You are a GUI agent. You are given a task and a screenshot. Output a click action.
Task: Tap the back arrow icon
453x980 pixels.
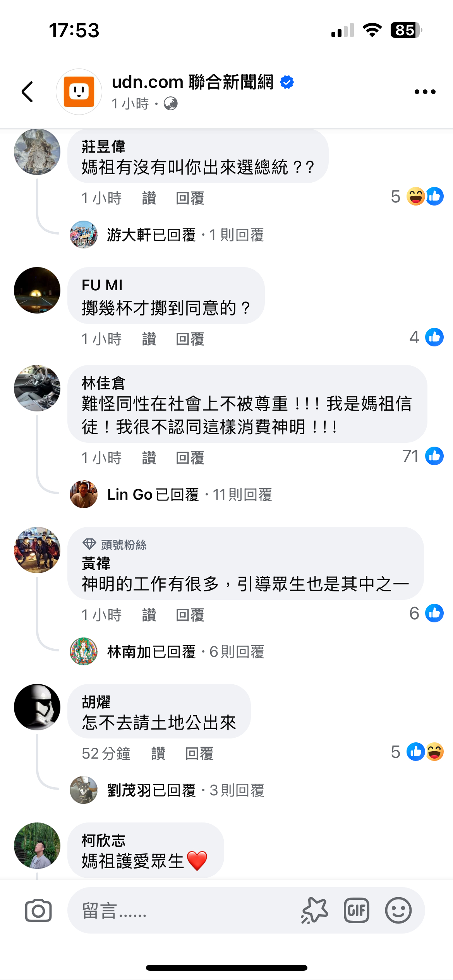(27, 92)
